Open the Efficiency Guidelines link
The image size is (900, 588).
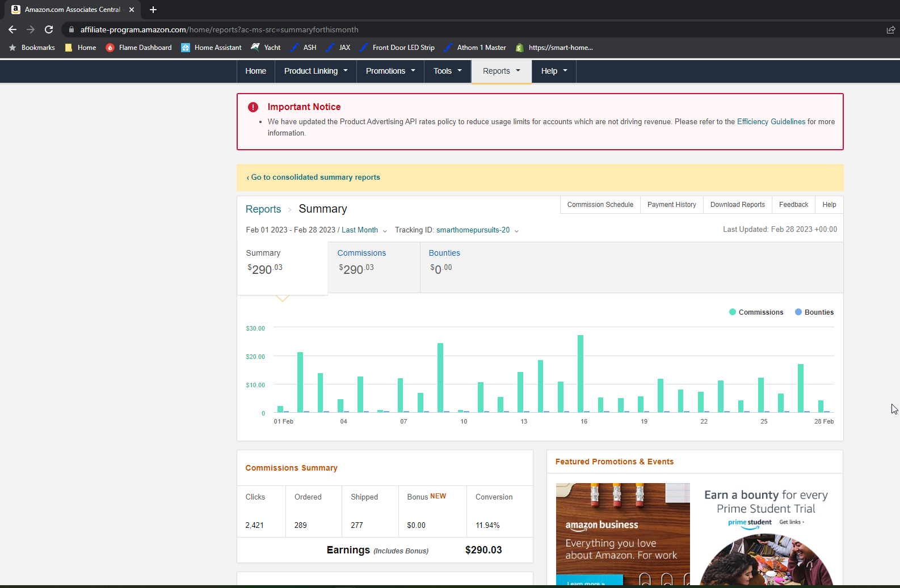[771, 122]
